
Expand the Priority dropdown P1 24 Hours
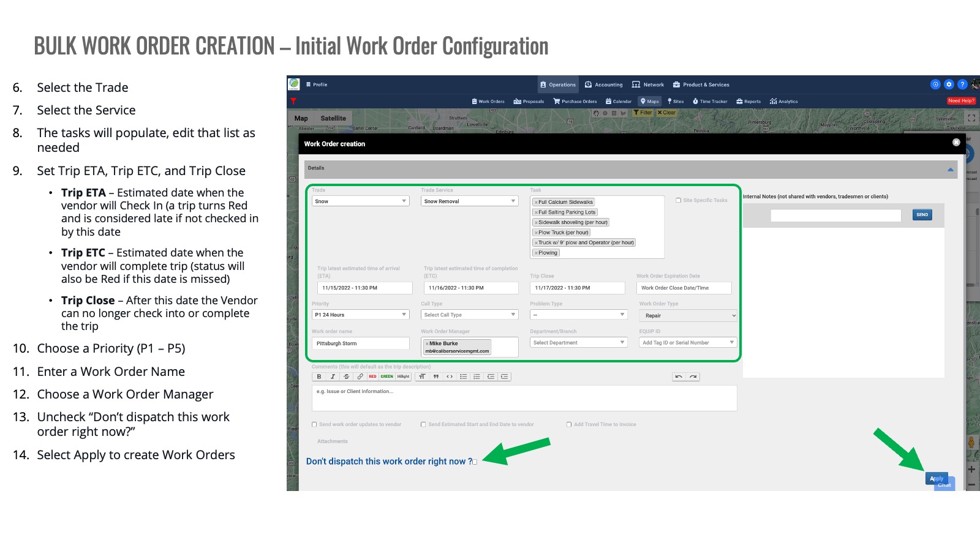[x=360, y=315]
